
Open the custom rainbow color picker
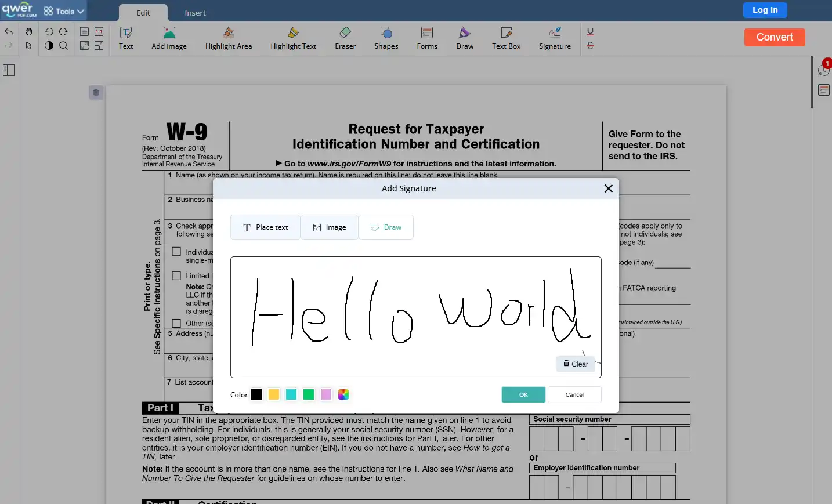(x=343, y=394)
